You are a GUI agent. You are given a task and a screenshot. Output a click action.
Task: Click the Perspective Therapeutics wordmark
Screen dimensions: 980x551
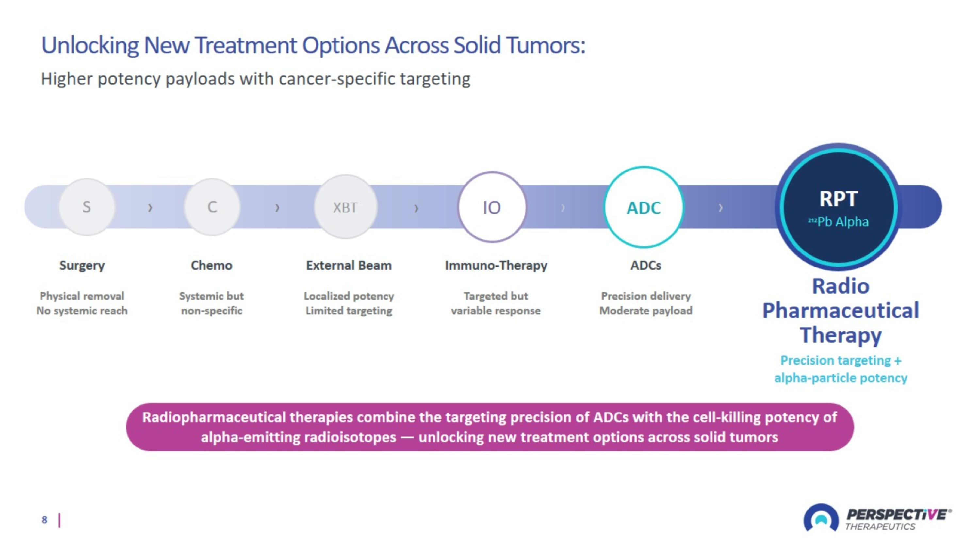pyautogui.click(x=898, y=519)
